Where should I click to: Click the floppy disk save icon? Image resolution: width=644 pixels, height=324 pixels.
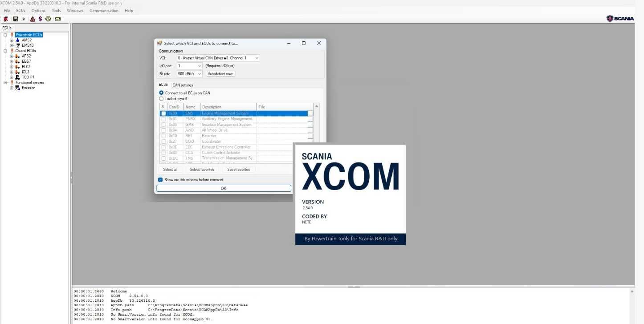[16, 19]
